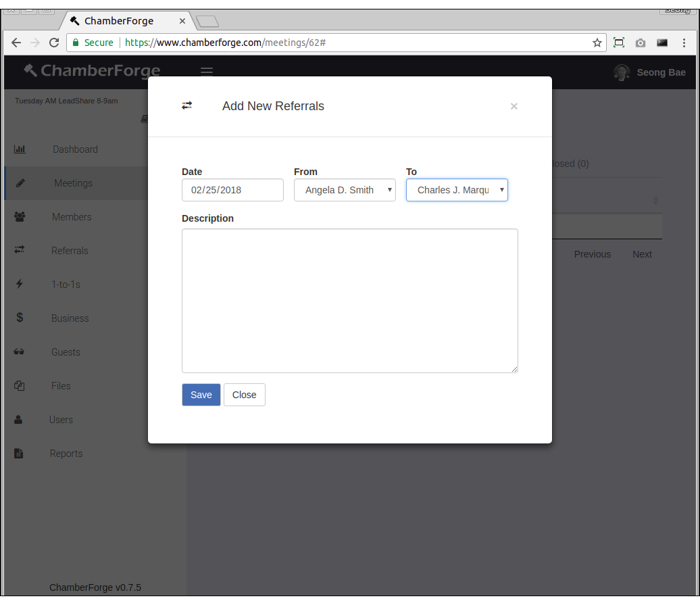Screen dimensions: 700x605
Task: Save the new referral
Action: (201, 395)
